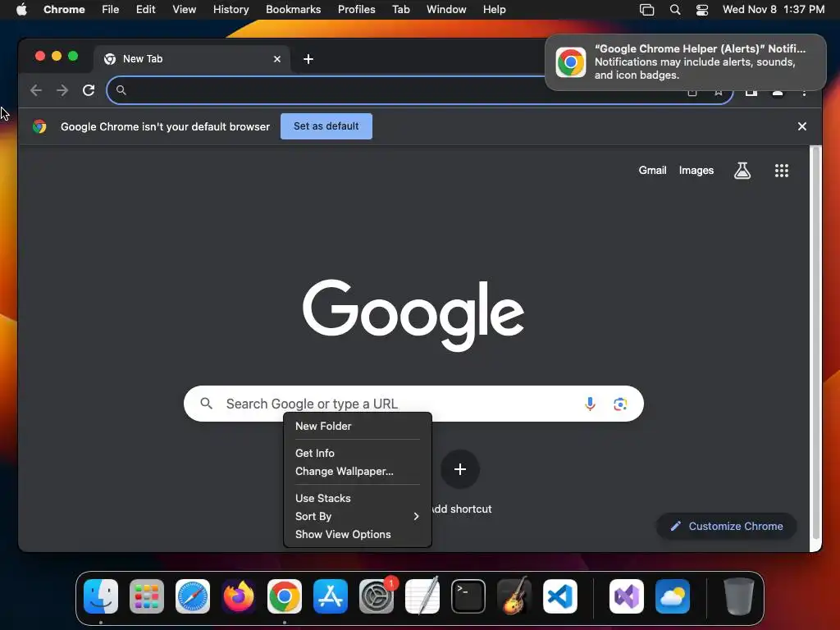Open the Weather app in the Dock

(x=673, y=596)
